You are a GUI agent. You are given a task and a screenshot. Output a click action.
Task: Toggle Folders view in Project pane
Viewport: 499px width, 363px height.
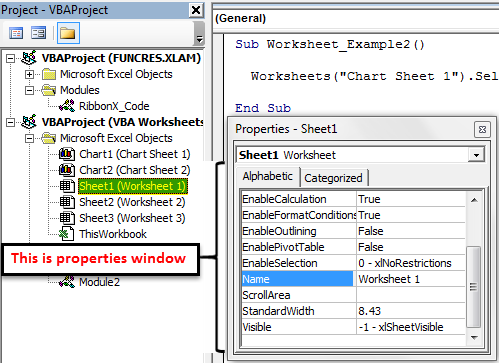68,33
